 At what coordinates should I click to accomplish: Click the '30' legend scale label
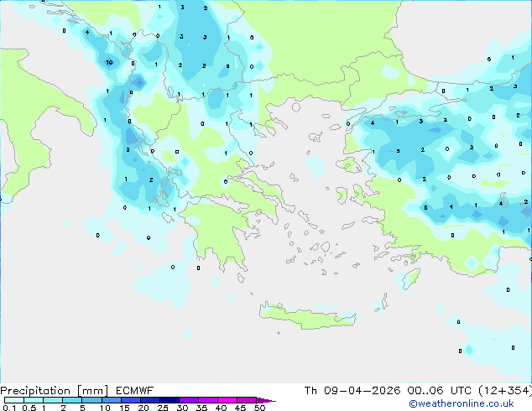(x=182, y=408)
